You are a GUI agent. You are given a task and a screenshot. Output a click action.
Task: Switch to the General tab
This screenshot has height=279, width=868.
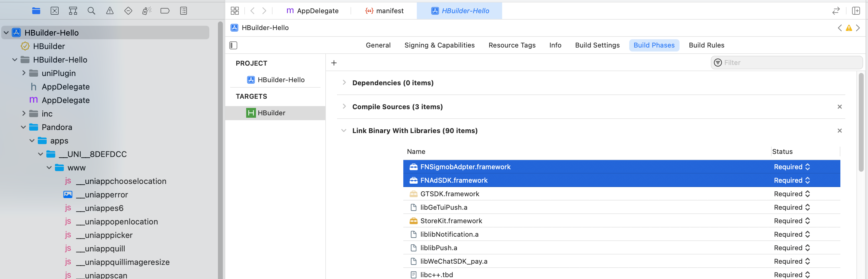click(378, 45)
